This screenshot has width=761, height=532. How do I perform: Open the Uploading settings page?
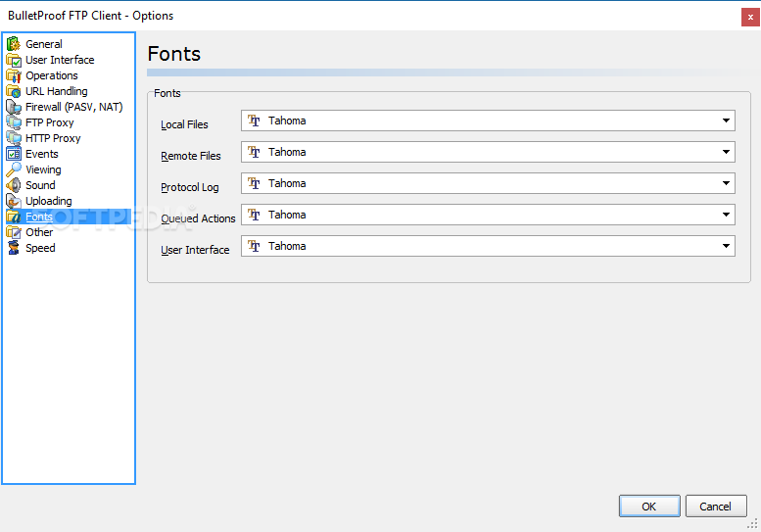click(49, 201)
